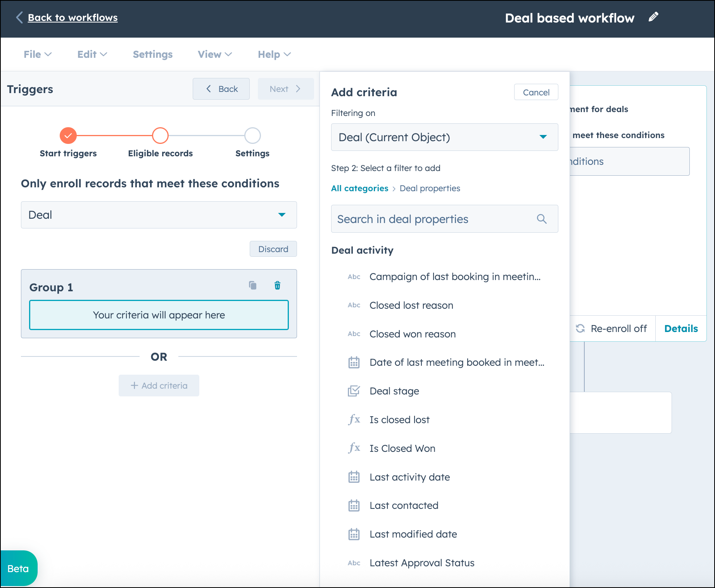
Task: Open the Details link
Action: (x=681, y=329)
